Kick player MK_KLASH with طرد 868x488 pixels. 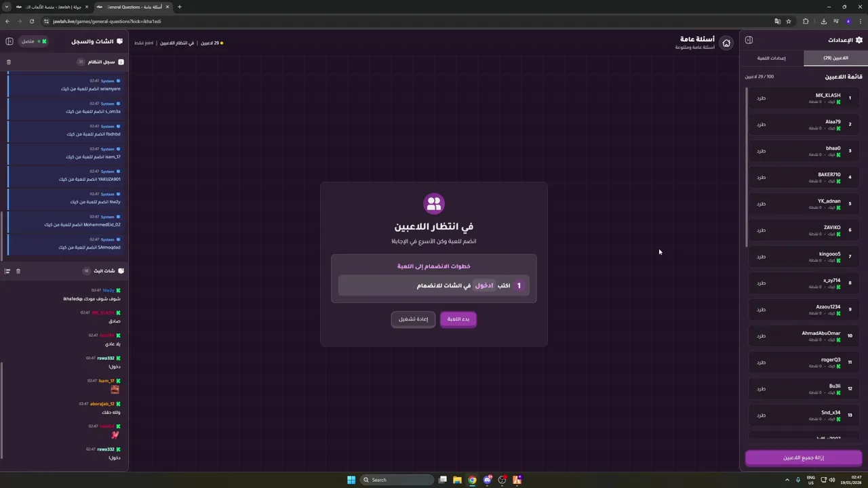coord(761,98)
